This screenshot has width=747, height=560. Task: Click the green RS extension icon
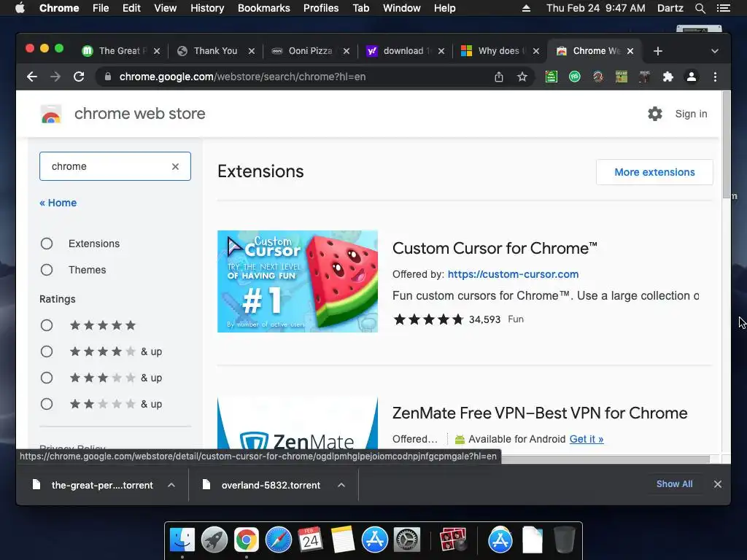pyautogui.click(x=575, y=77)
